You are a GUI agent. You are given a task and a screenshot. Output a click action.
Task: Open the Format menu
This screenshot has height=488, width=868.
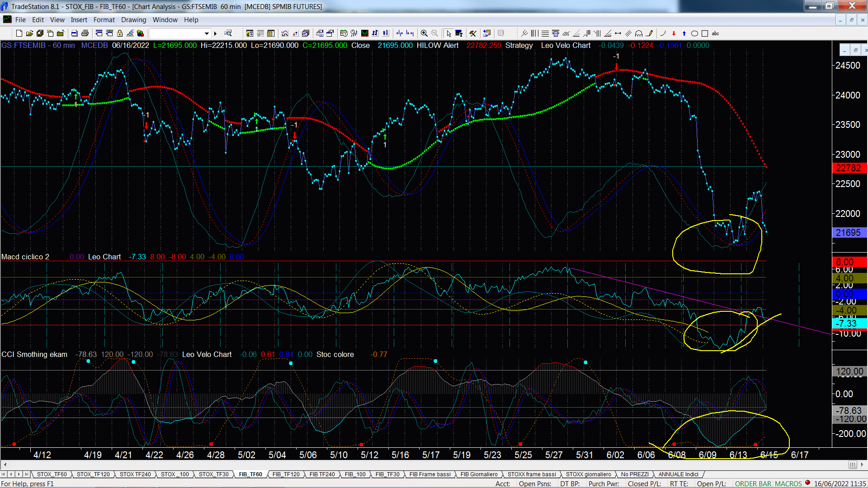point(104,20)
